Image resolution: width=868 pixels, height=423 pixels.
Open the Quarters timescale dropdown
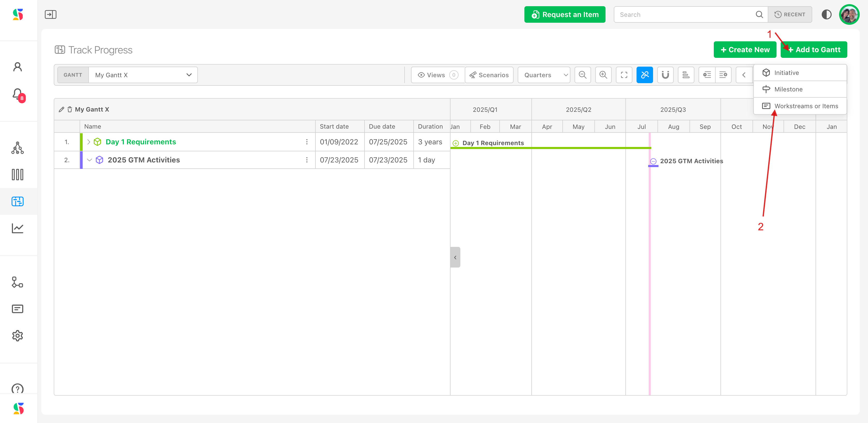click(544, 75)
